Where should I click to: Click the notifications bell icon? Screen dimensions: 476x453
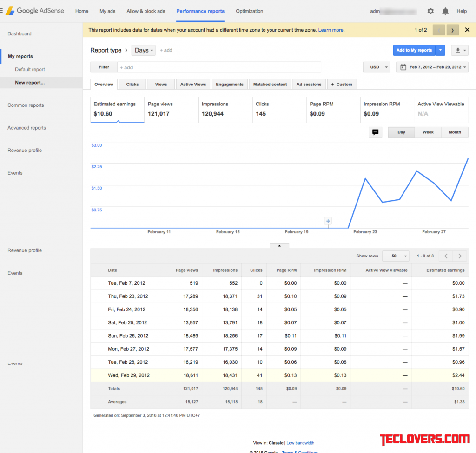coord(445,11)
